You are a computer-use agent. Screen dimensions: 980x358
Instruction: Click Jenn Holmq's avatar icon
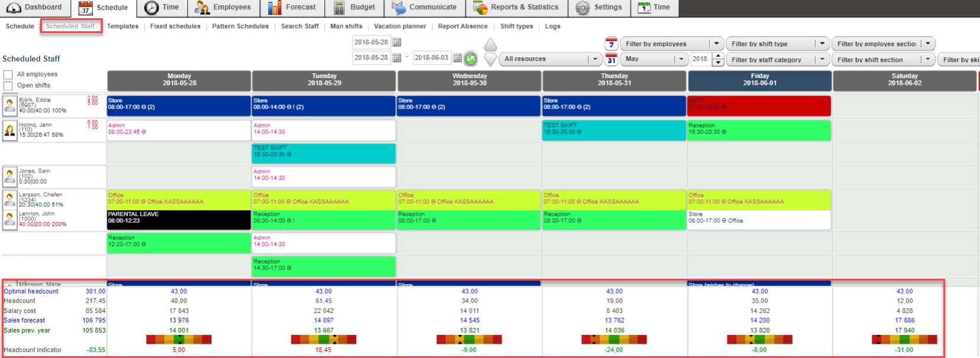[10, 129]
